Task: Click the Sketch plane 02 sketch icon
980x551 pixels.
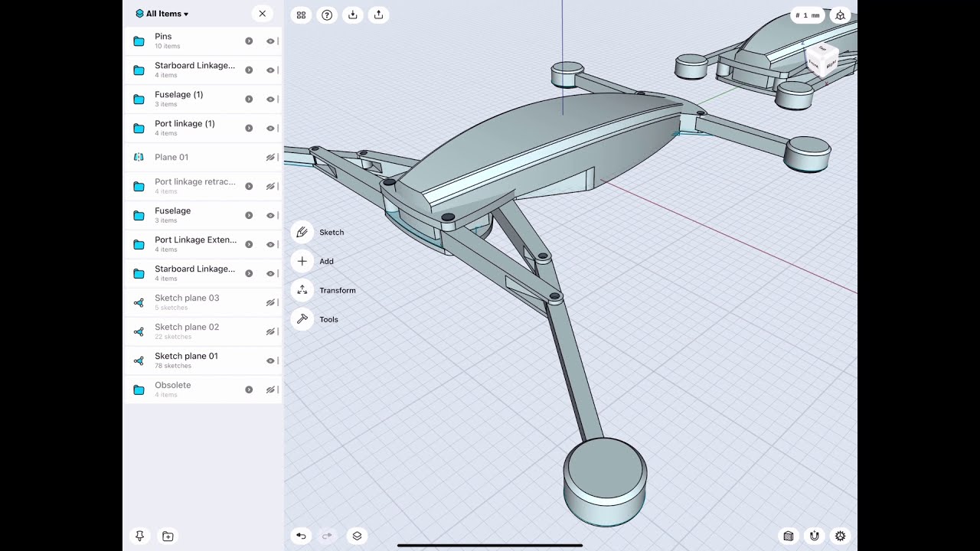Action: click(139, 332)
